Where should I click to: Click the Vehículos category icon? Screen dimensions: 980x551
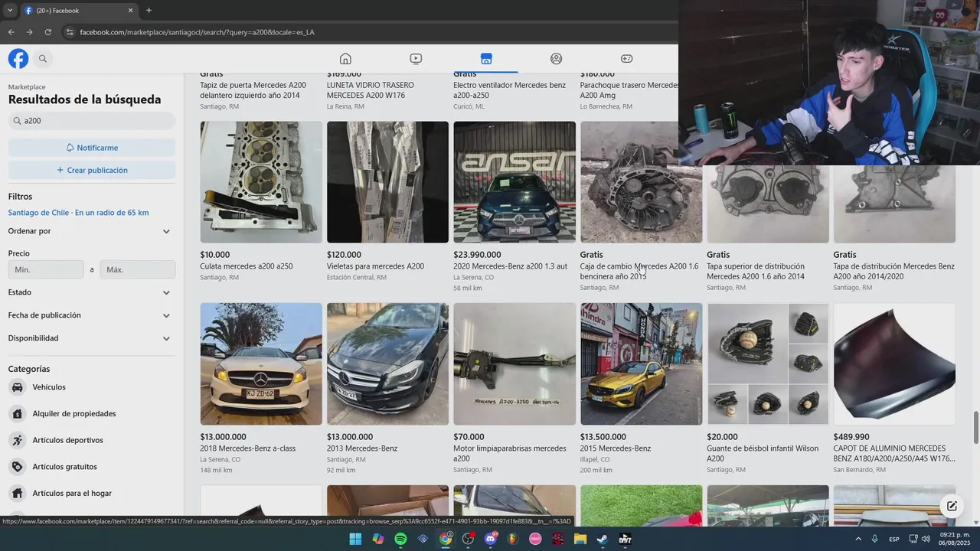[x=17, y=387]
